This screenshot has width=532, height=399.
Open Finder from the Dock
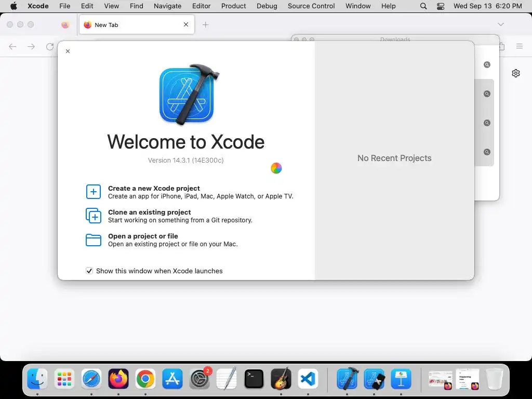pyautogui.click(x=37, y=379)
